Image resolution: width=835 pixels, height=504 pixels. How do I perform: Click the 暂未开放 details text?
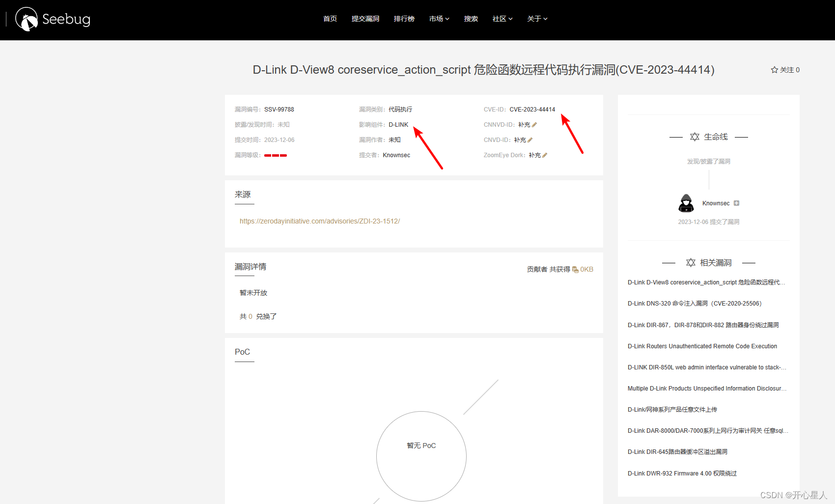pos(253,293)
